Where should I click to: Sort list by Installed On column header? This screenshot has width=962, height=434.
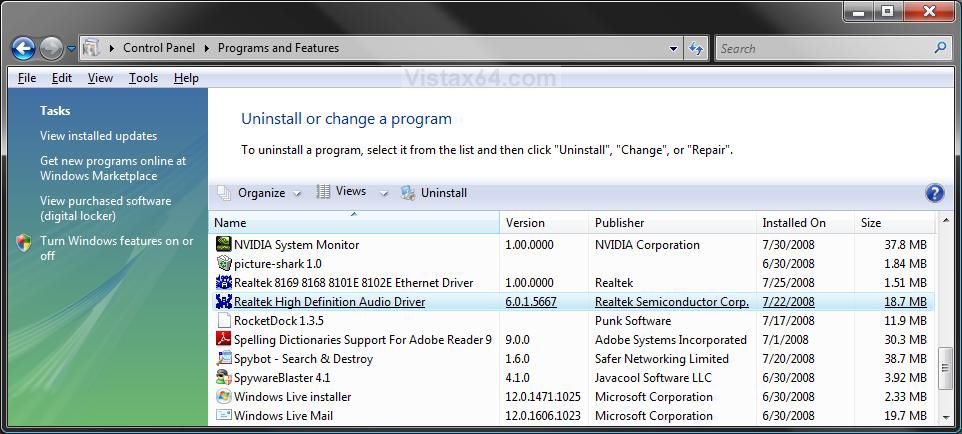pos(806,223)
